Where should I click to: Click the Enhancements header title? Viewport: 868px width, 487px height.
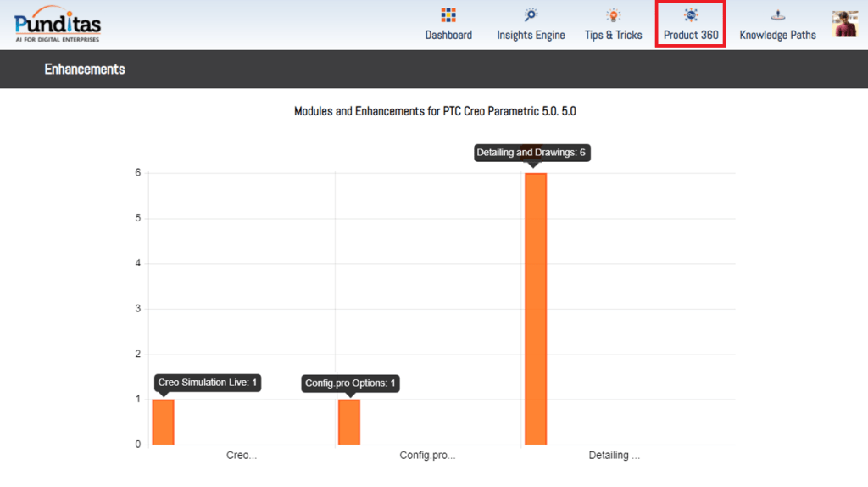tap(85, 70)
